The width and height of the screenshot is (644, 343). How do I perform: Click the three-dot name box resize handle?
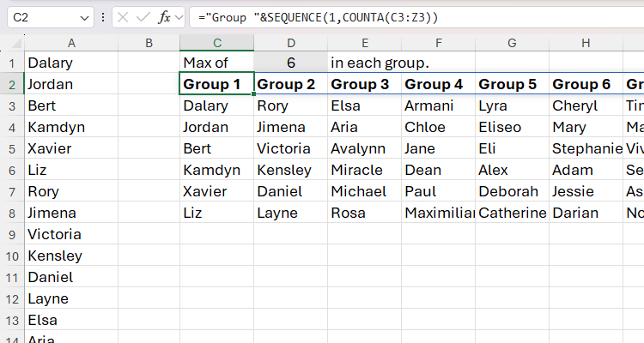click(103, 17)
